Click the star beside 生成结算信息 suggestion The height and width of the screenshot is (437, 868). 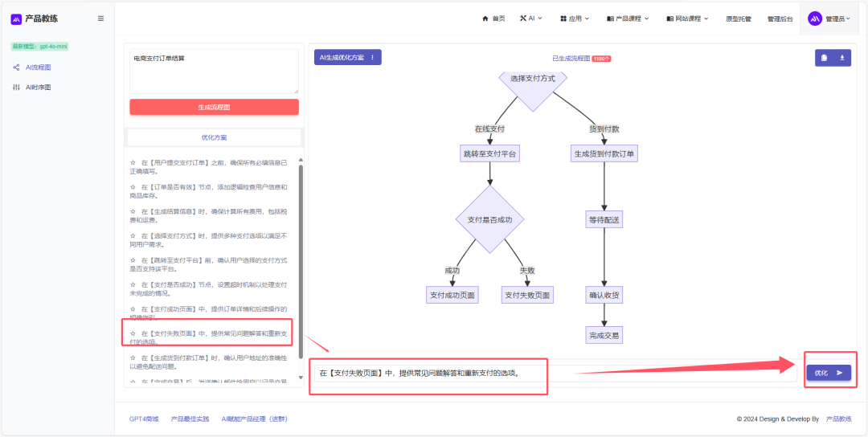[133, 211]
